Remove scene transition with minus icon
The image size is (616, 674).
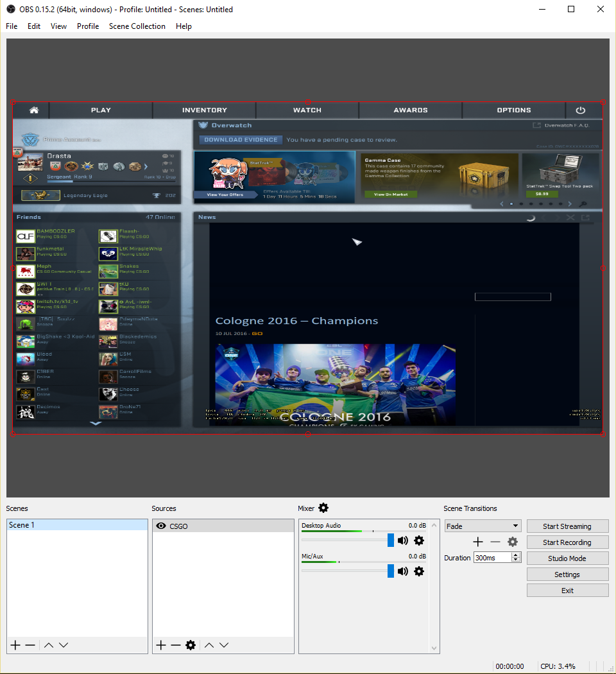tap(495, 542)
